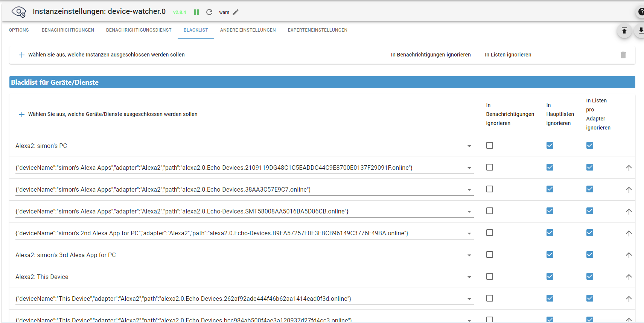This screenshot has height=323, width=644.
Task: Click trash icon in instances blacklist header
Action: coord(623,55)
